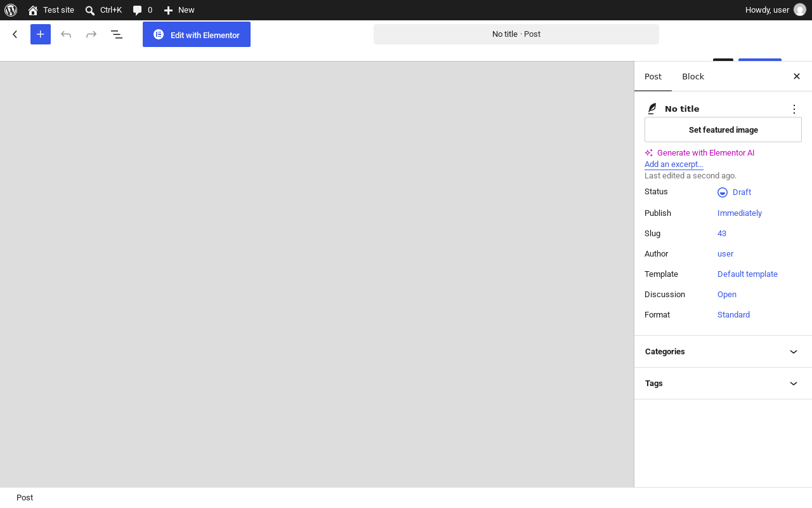Click Edit with Elementor button
The width and height of the screenshot is (812, 508).
pyautogui.click(x=197, y=34)
